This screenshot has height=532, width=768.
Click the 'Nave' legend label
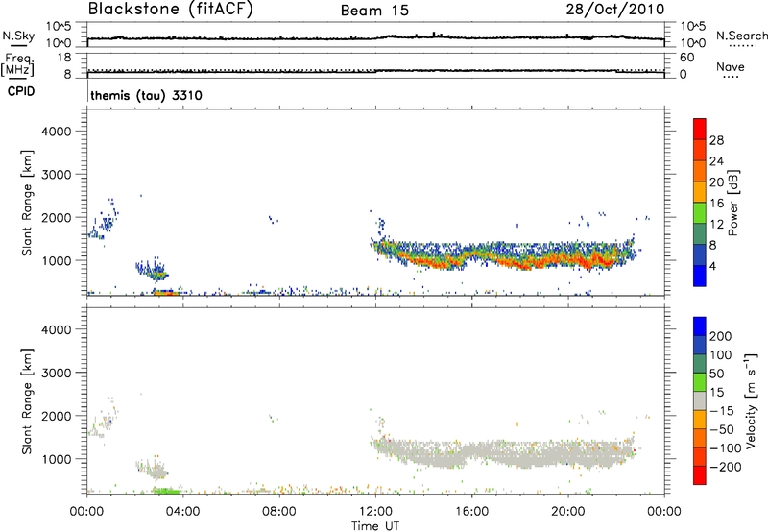coord(731,67)
